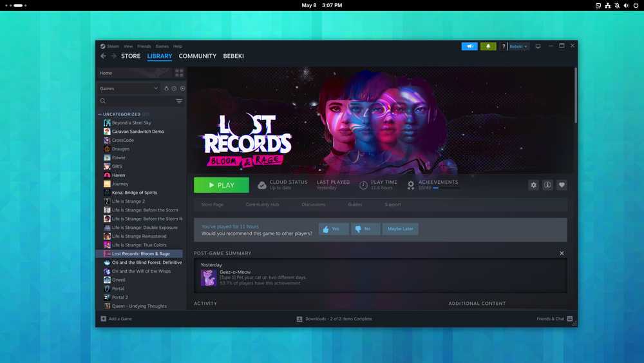Click the No thumbs-down button
The image size is (644, 363).
[365, 229]
